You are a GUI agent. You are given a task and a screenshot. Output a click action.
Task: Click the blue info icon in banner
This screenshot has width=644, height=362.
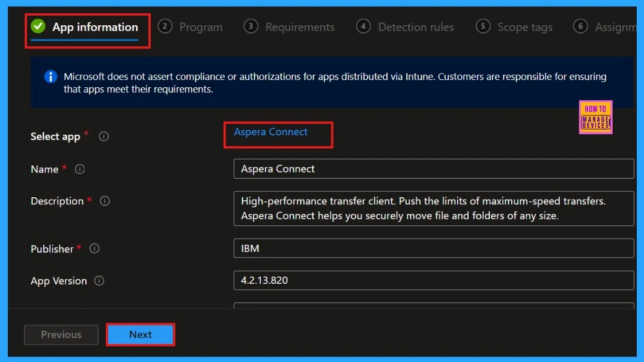coord(50,76)
